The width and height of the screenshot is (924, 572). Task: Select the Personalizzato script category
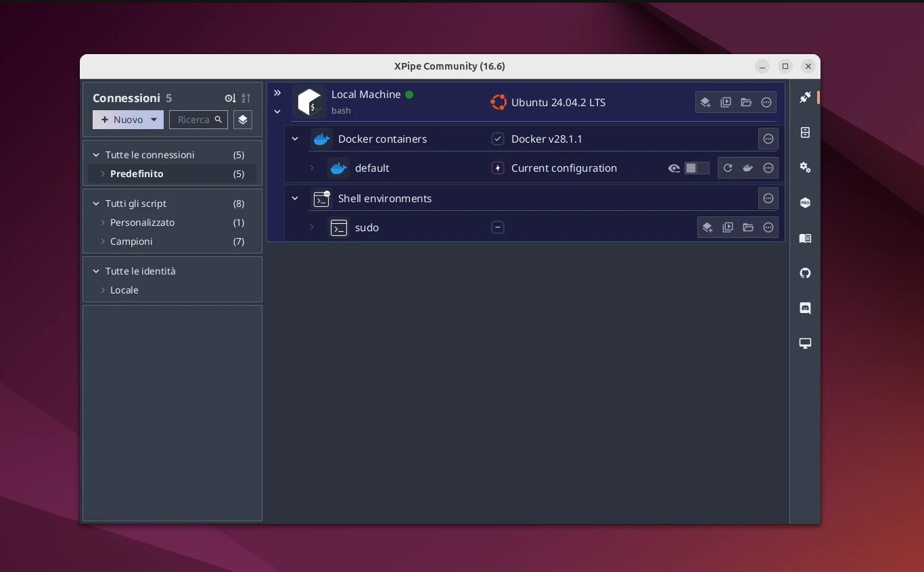[x=142, y=222]
